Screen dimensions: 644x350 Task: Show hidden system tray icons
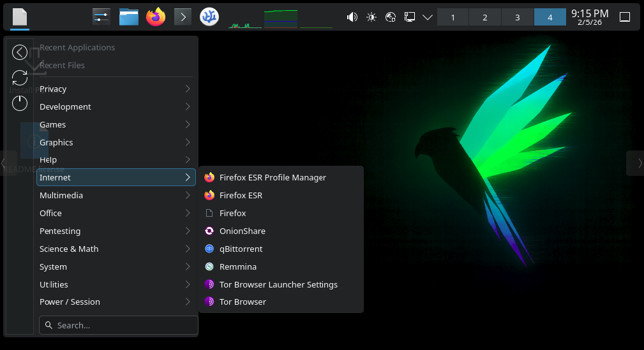tap(428, 17)
